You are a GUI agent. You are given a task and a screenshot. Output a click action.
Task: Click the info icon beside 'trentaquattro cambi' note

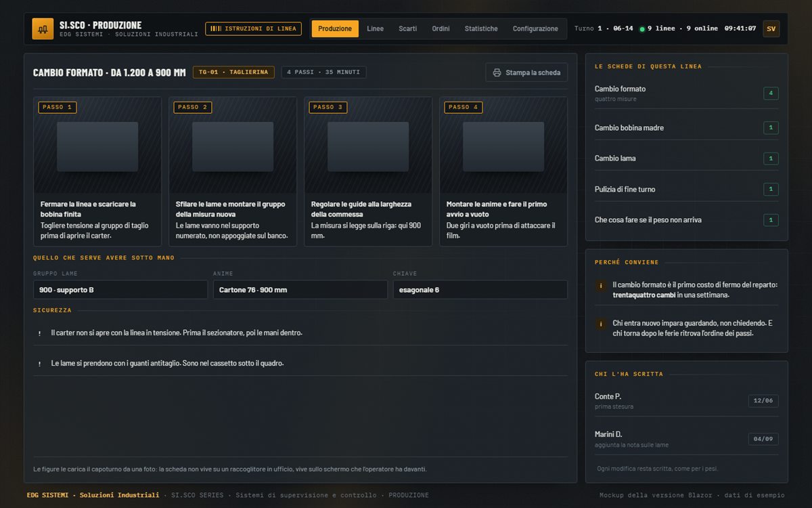(x=600, y=286)
